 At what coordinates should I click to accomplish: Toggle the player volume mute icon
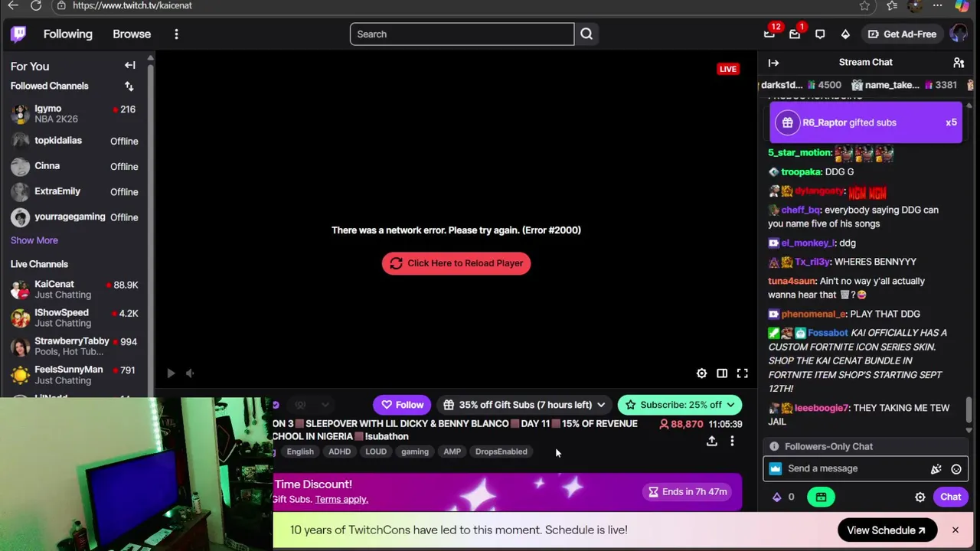tap(191, 373)
